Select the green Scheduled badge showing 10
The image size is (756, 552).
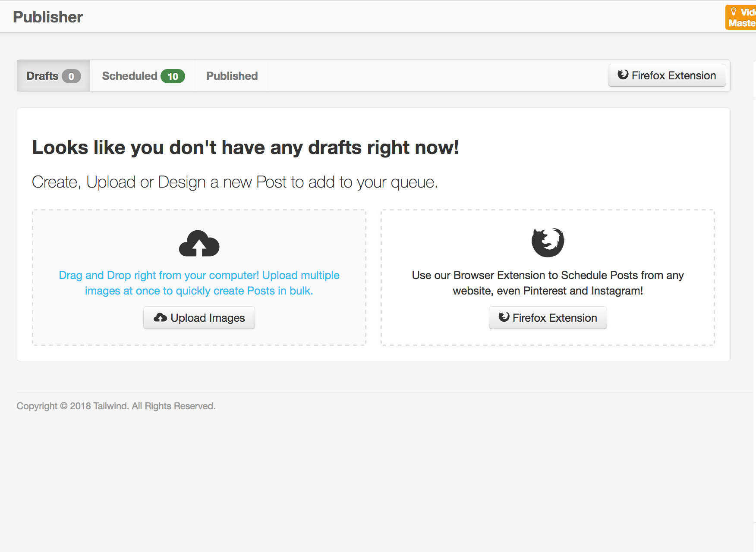173,75
